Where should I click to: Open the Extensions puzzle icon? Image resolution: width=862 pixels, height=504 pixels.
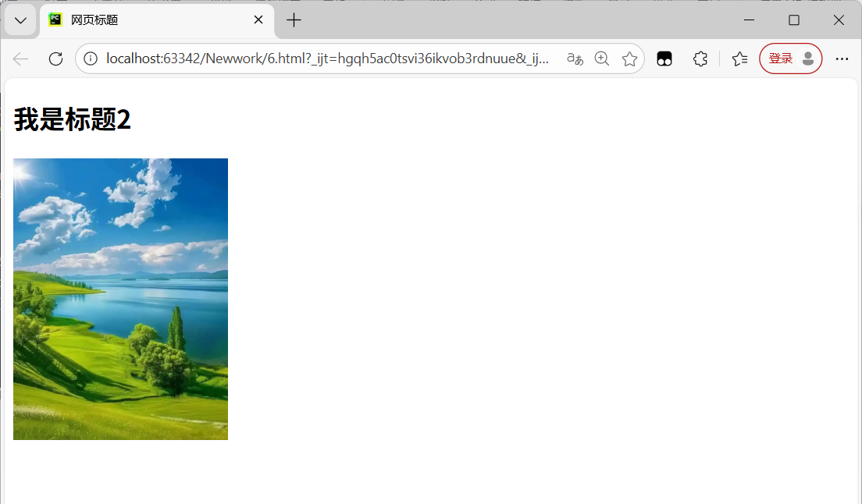coord(700,59)
